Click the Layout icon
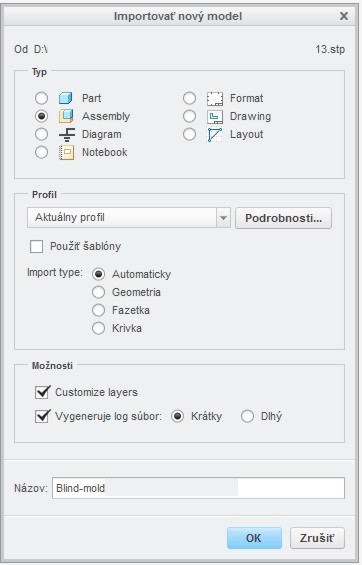Screen dimensions: 362x565 [x=215, y=134]
